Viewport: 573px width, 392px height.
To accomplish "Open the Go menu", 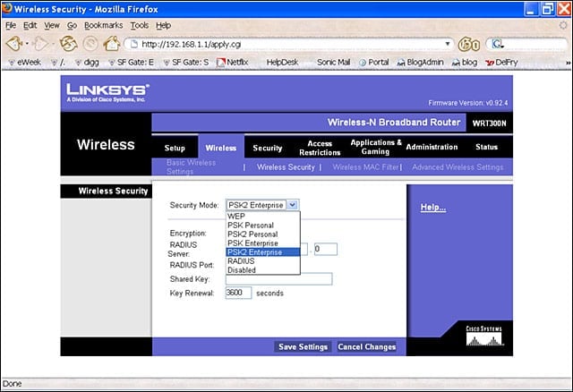I will [x=72, y=25].
